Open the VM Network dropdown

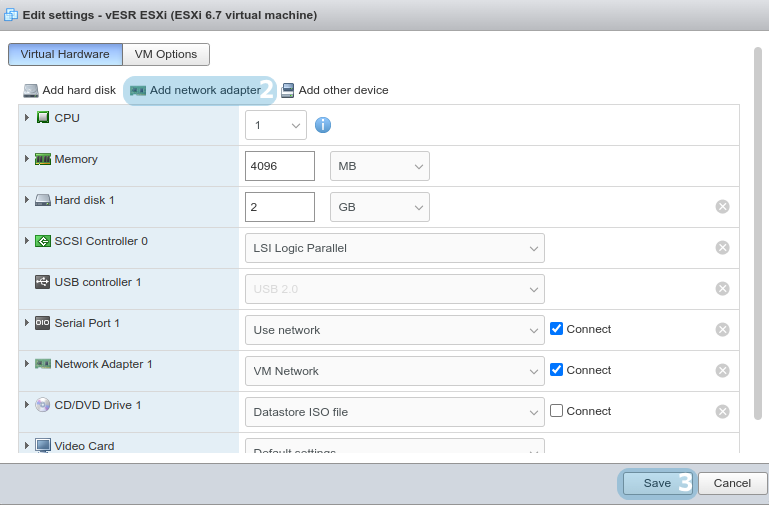click(394, 371)
